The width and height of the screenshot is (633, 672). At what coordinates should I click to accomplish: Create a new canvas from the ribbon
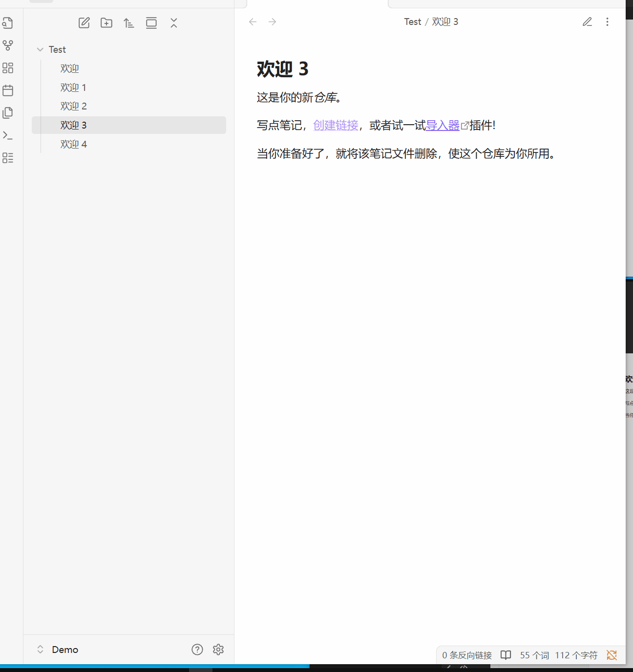pos(8,68)
